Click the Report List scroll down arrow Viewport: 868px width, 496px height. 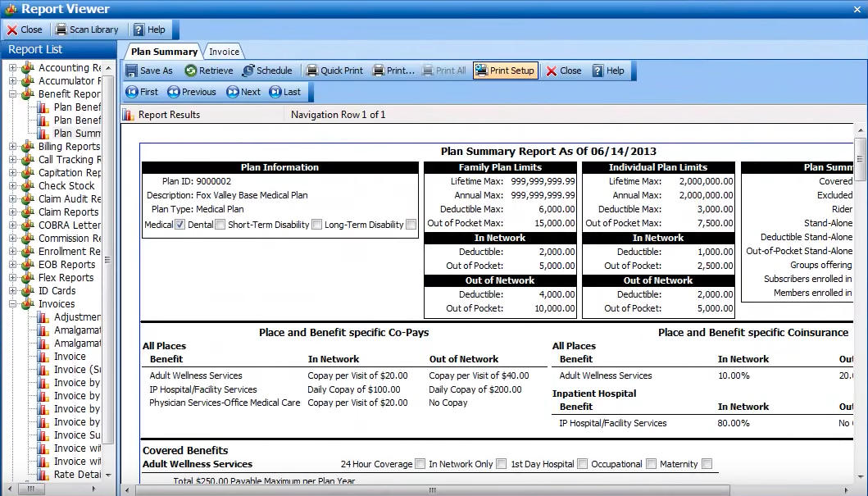coord(108,475)
